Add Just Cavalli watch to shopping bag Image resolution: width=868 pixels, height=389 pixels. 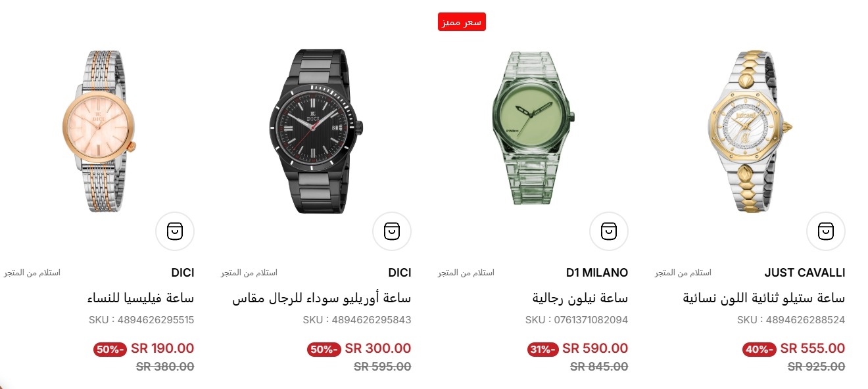click(x=826, y=231)
